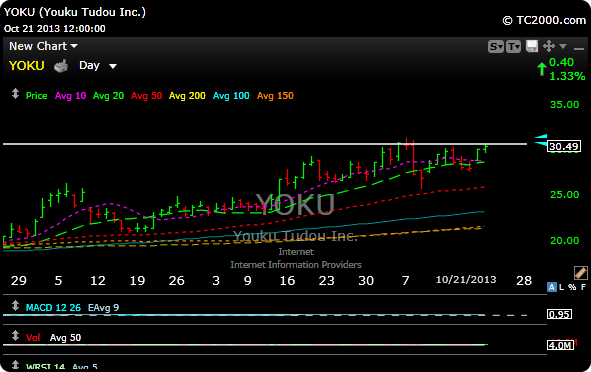The image size is (591, 372).
Task: Open the Day timeframe dropdown
Action: 98,66
